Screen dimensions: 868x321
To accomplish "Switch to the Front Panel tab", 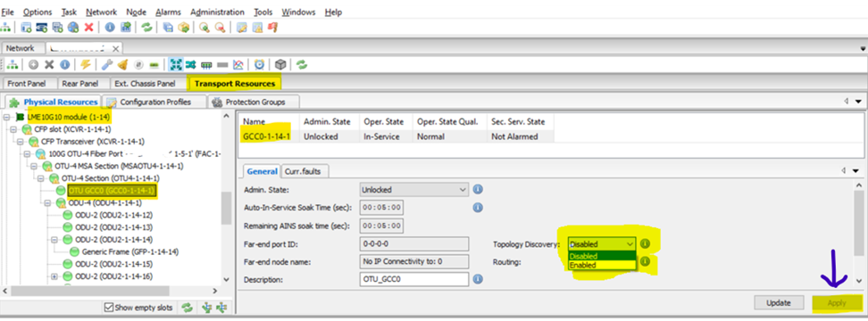I will [x=30, y=84].
